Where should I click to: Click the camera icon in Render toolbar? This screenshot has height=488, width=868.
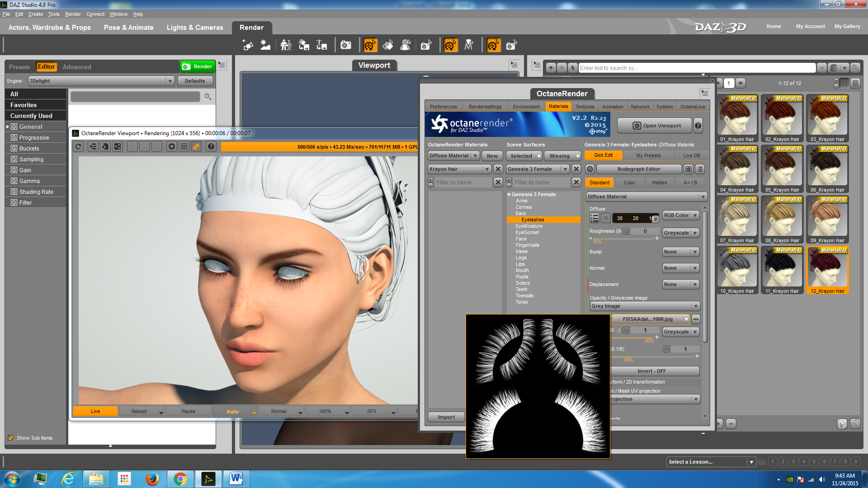point(346,45)
